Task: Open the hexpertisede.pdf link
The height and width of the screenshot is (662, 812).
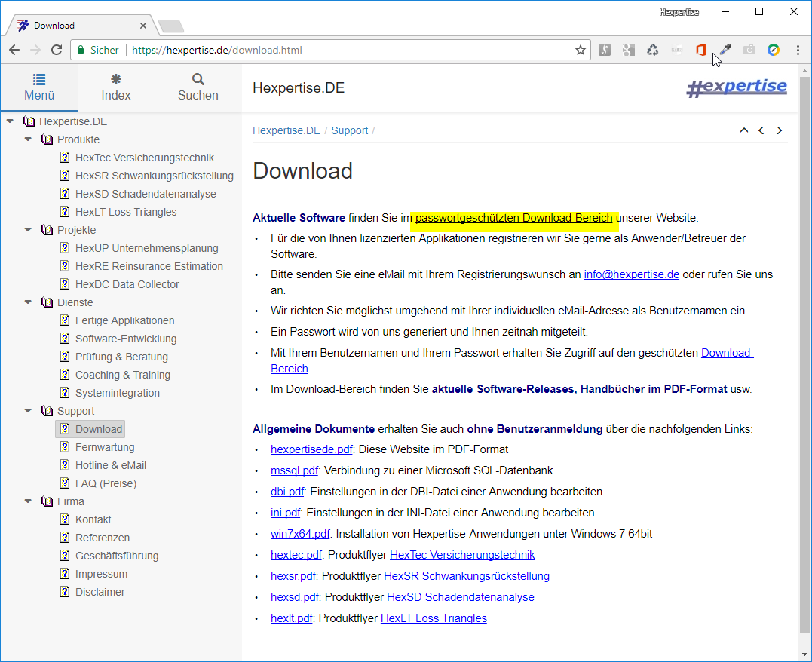Action: coord(311,449)
